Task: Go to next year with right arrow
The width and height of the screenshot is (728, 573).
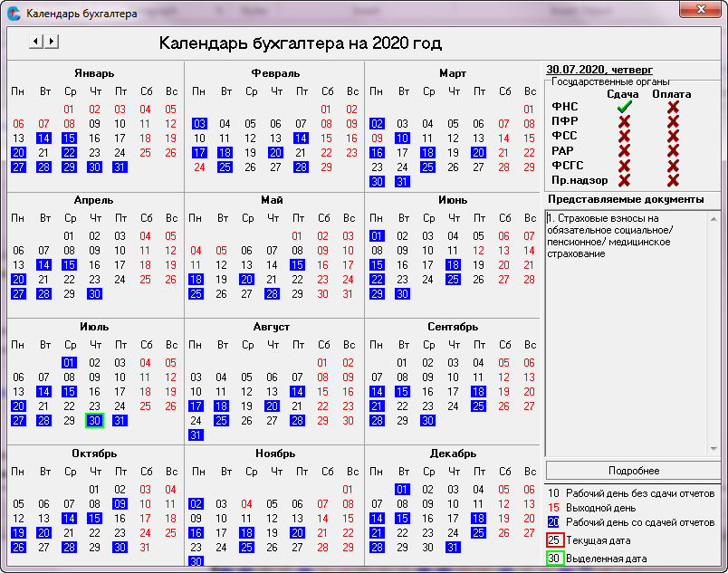Action: pos(52,42)
